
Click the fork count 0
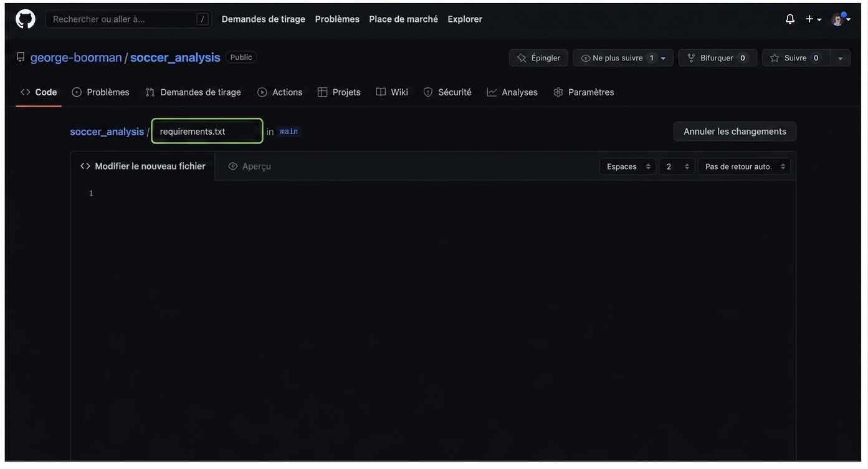point(743,58)
